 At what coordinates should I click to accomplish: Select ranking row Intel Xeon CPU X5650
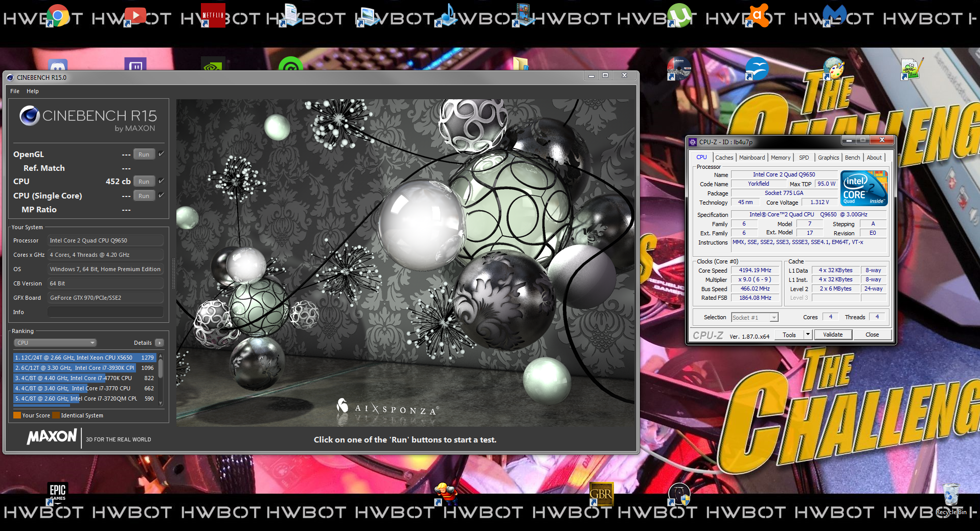84,358
